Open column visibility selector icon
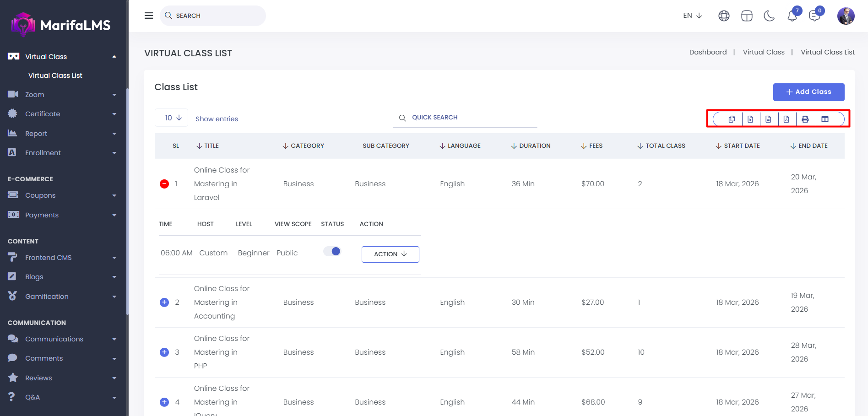868x416 pixels. (825, 119)
